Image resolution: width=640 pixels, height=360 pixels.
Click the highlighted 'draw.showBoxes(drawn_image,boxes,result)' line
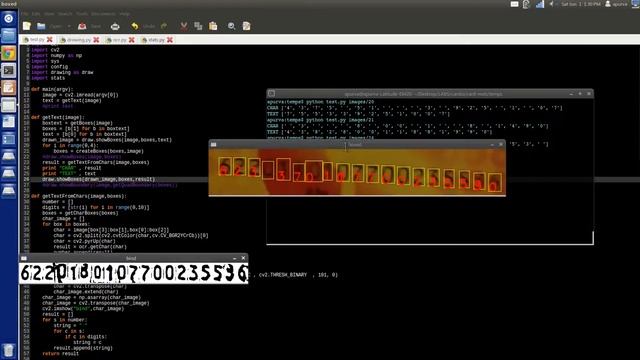click(98, 179)
